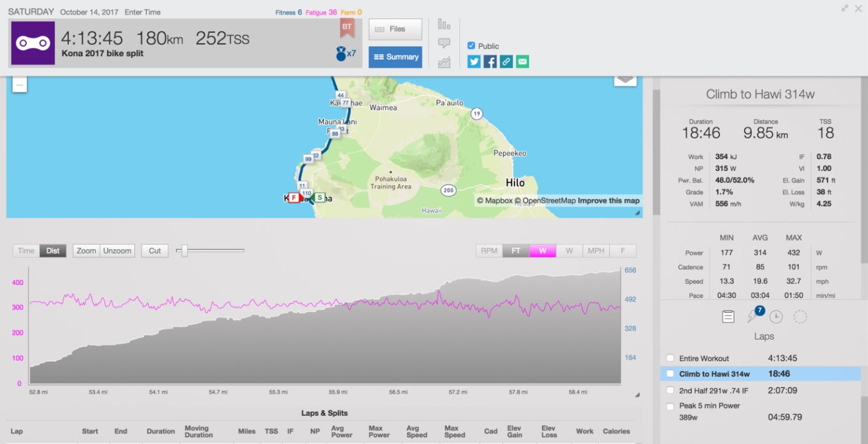Share workout via email icon

[x=523, y=62]
